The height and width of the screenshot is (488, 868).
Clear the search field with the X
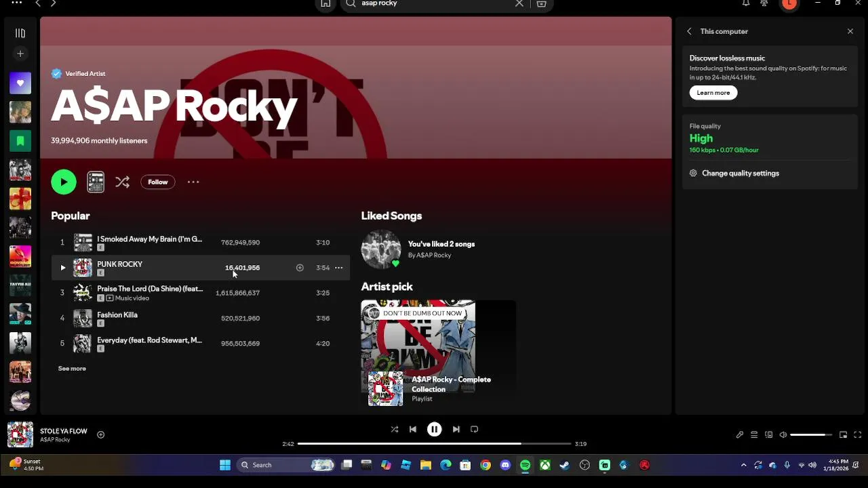pyautogui.click(x=519, y=3)
